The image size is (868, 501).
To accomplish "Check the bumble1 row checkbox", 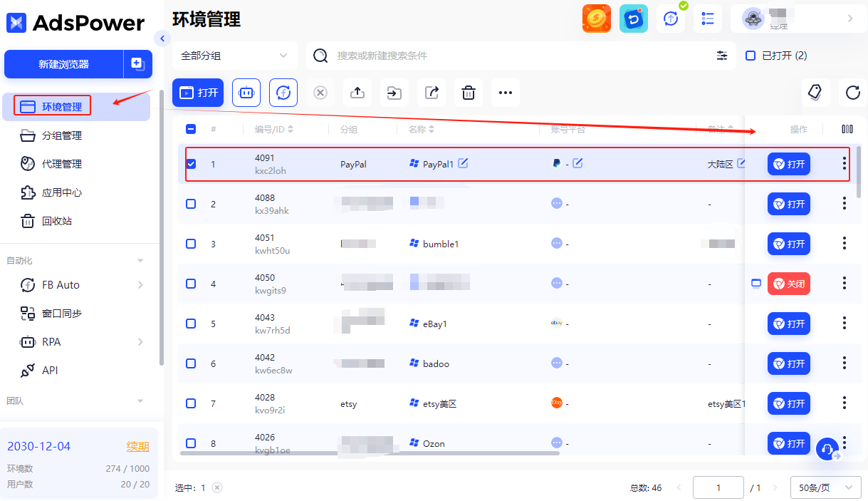I will [191, 244].
